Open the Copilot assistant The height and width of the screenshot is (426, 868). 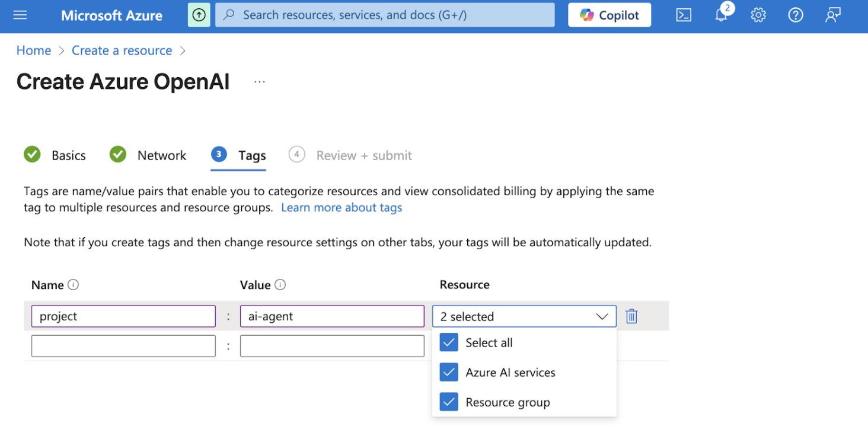coord(609,15)
